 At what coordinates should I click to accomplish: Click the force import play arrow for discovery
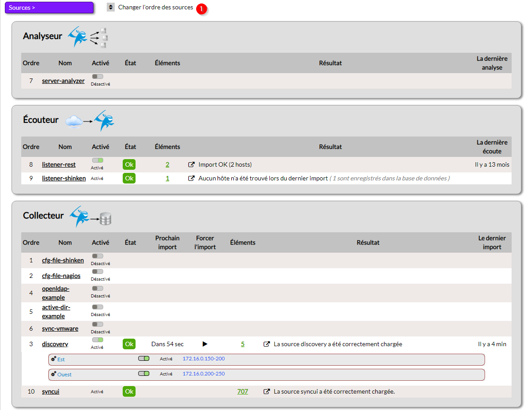point(205,344)
